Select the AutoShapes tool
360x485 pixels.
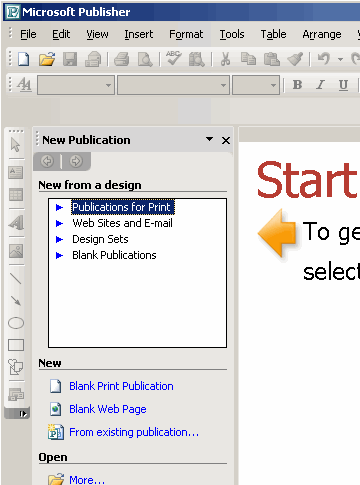[x=16, y=367]
